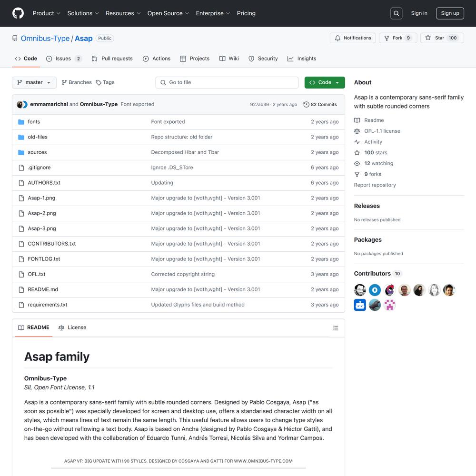This screenshot has width=476, height=476.
Task: Expand the Solutions menu
Action: pos(83,13)
